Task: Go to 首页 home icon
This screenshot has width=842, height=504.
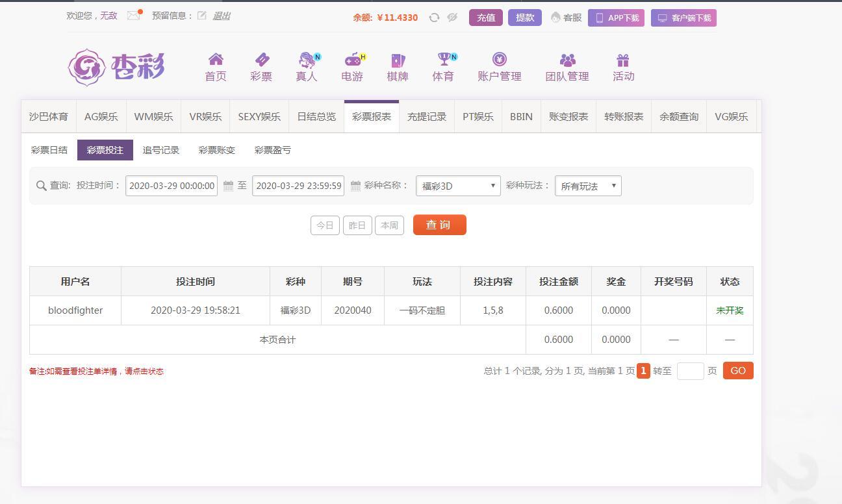Action: click(x=216, y=60)
